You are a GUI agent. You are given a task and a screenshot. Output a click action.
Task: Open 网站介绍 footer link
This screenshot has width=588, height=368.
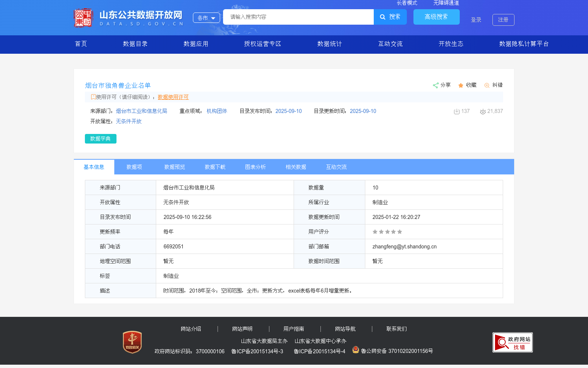191,329
